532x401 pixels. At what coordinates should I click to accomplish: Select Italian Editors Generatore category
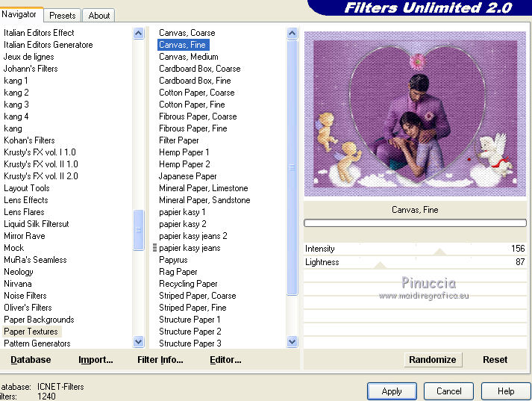(48, 45)
